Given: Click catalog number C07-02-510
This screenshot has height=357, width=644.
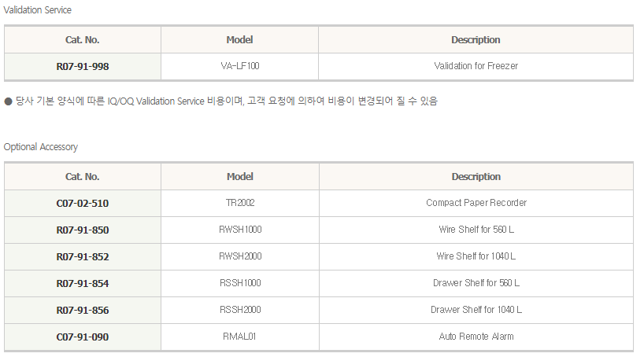Looking at the screenshot, I should (x=83, y=203).
